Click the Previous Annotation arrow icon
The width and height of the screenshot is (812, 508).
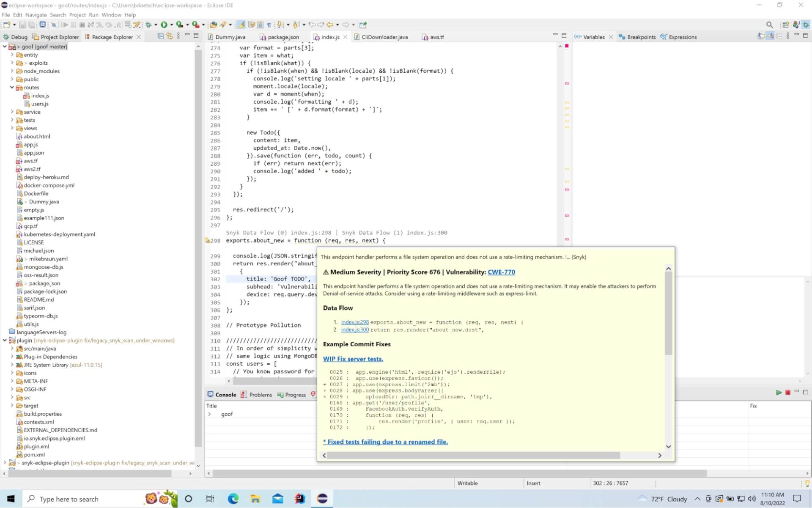pos(295,25)
